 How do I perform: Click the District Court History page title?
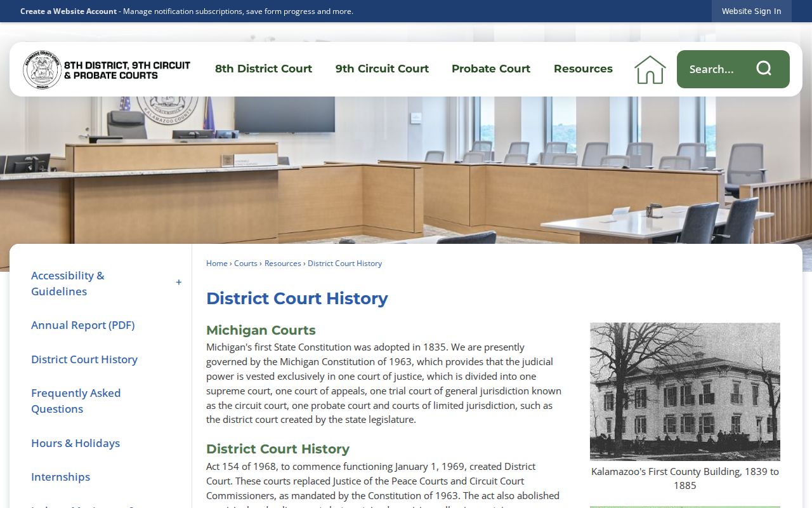coord(297,298)
